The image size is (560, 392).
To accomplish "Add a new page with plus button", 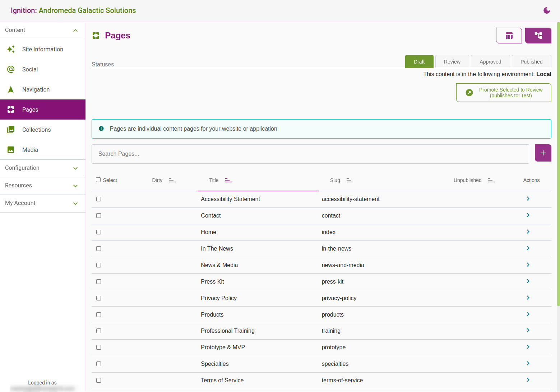I will (543, 153).
